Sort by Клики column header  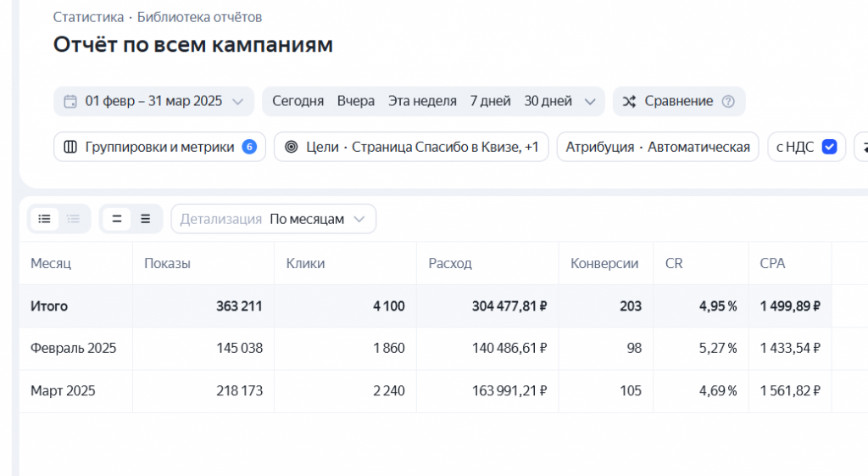(305, 263)
